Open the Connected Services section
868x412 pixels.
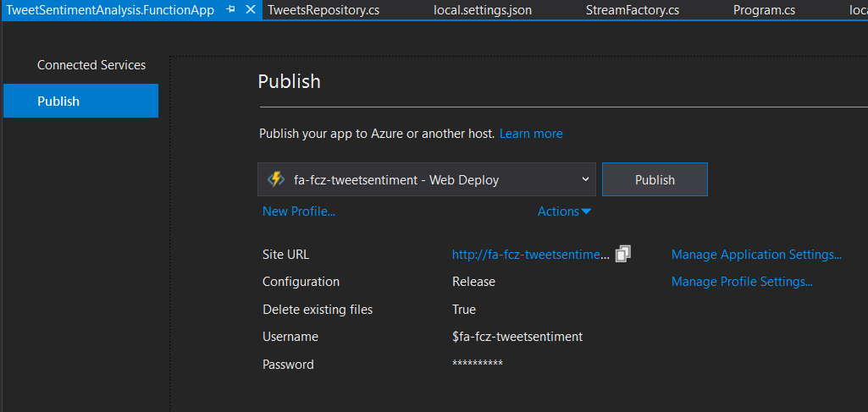pos(91,65)
